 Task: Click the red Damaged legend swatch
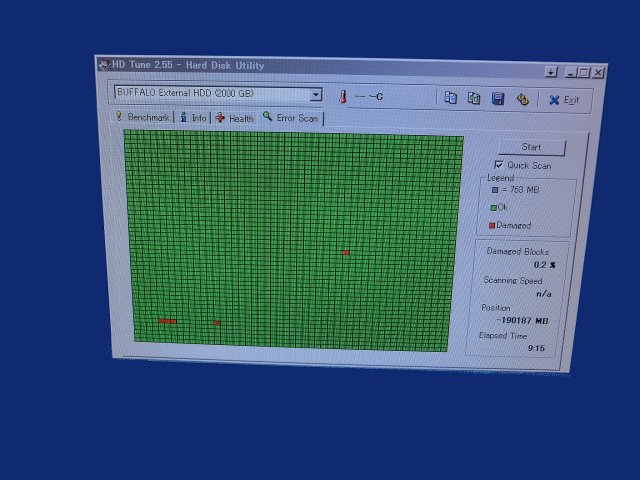(492, 225)
